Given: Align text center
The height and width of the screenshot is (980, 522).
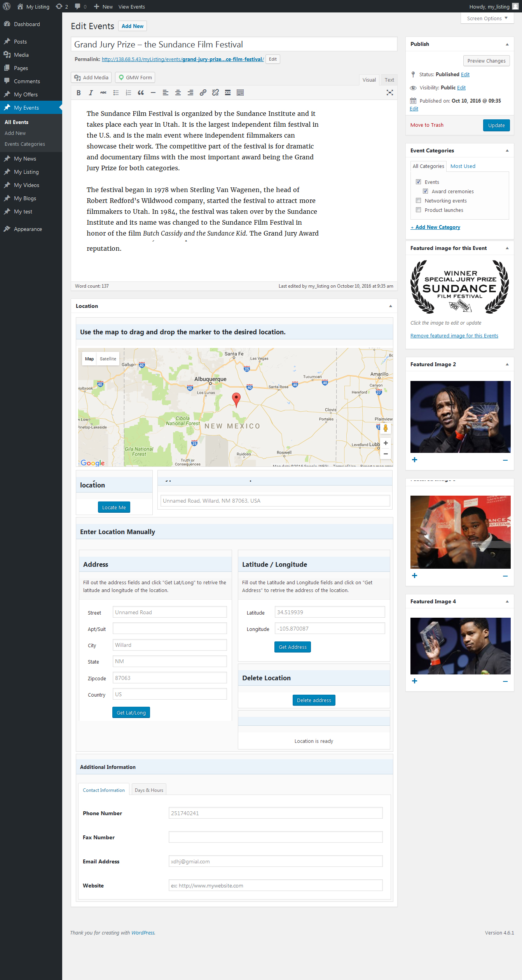Looking at the screenshot, I should point(178,93).
